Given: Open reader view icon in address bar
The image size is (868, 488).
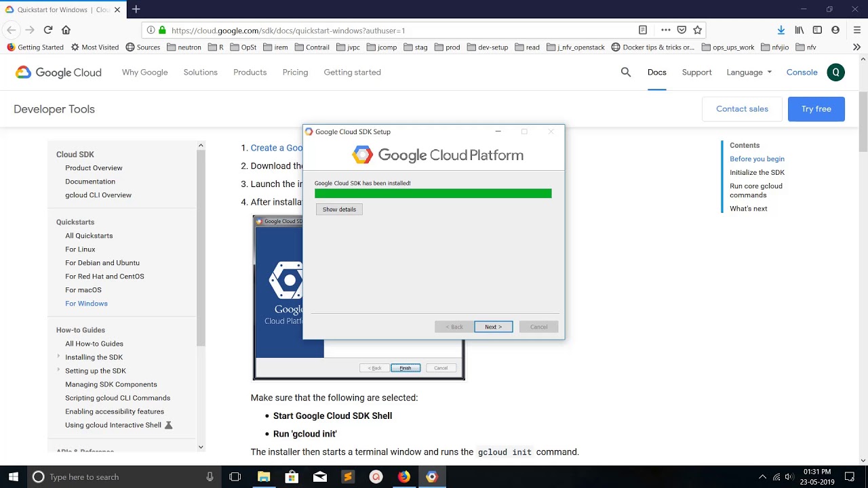Looking at the screenshot, I should (x=643, y=30).
